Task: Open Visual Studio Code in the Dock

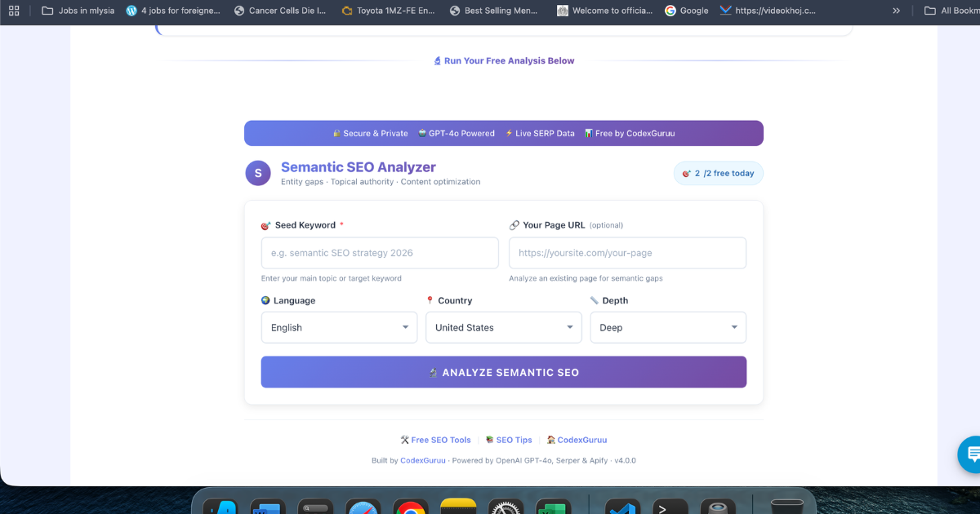Action: (622, 507)
